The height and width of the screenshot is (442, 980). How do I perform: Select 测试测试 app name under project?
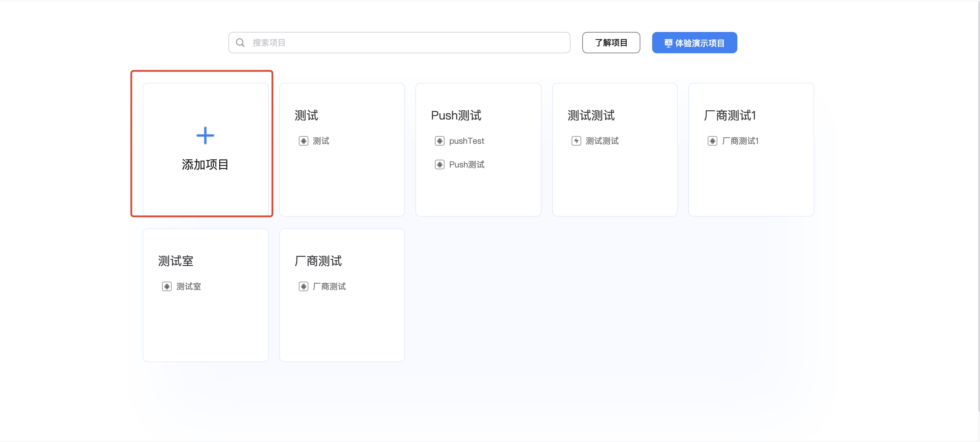[x=602, y=141]
